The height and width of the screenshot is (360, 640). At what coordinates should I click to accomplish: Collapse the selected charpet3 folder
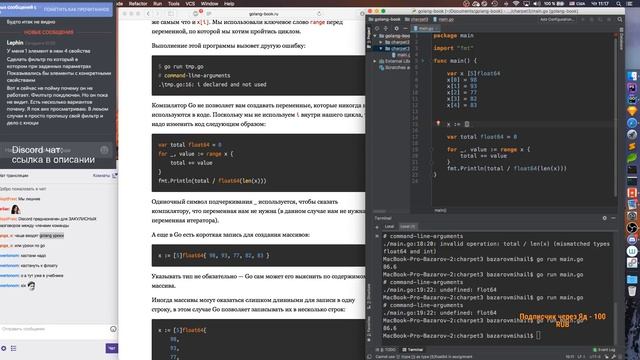tap(381, 49)
